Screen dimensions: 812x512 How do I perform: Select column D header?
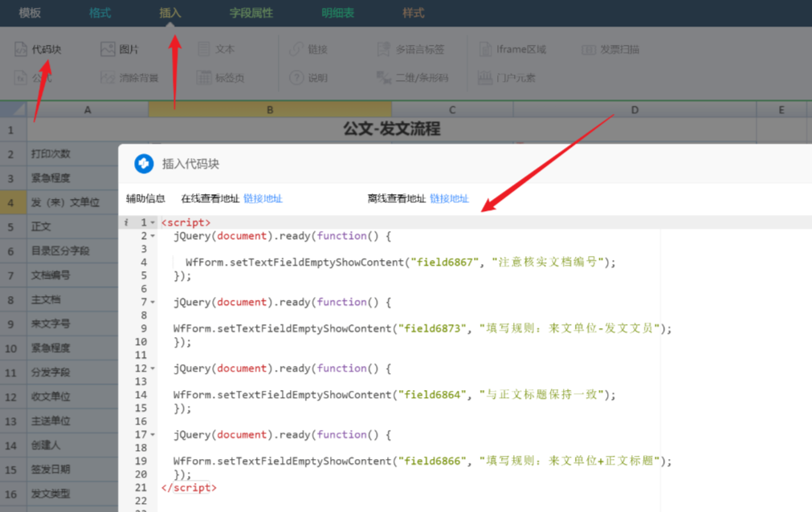(635, 110)
